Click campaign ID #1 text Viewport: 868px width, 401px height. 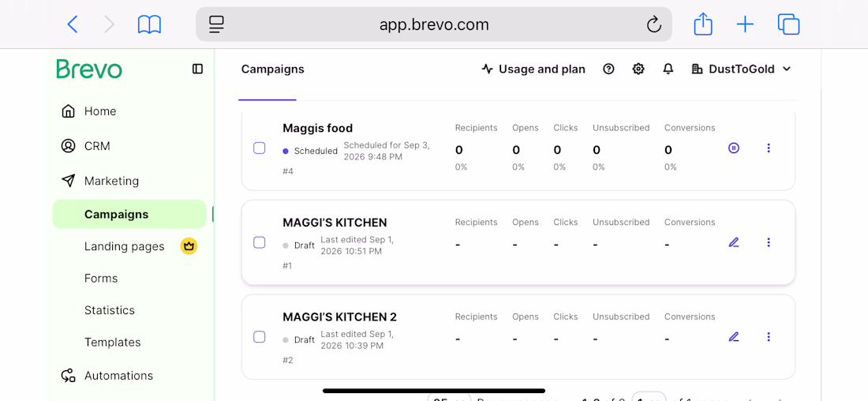287,266
